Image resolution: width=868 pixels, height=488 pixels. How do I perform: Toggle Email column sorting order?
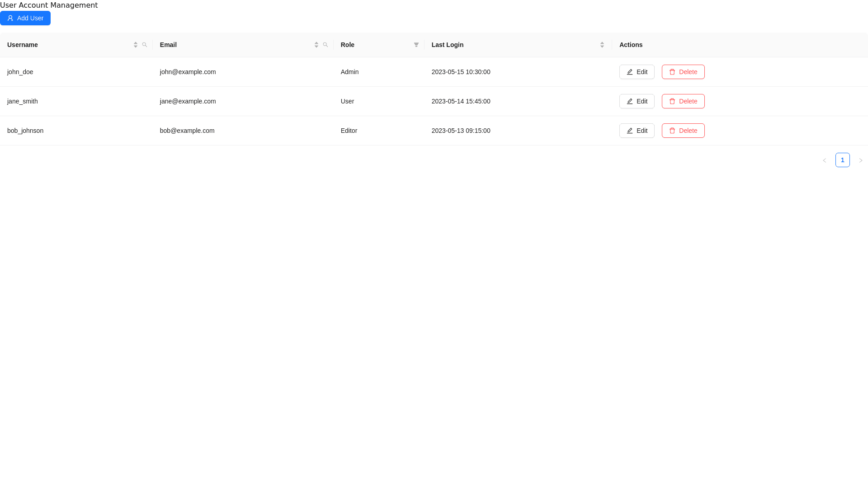[316, 45]
